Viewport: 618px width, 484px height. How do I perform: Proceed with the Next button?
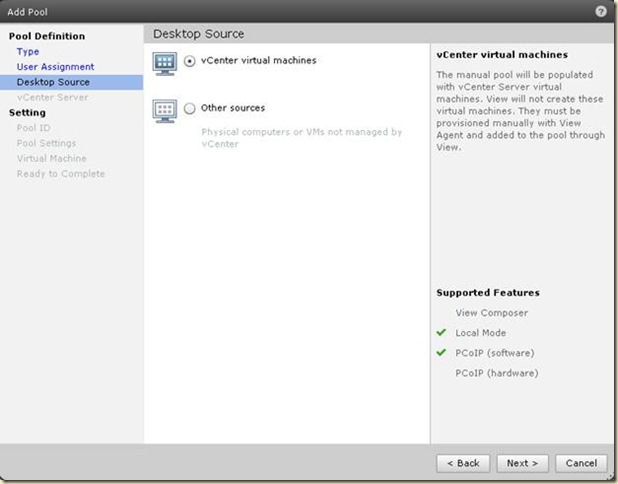[x=522, y=463]
